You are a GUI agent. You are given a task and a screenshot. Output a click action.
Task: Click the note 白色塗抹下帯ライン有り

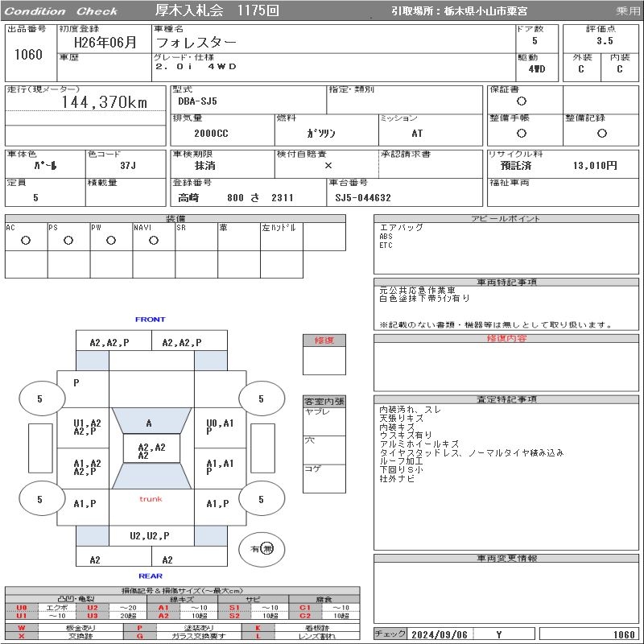424,299
